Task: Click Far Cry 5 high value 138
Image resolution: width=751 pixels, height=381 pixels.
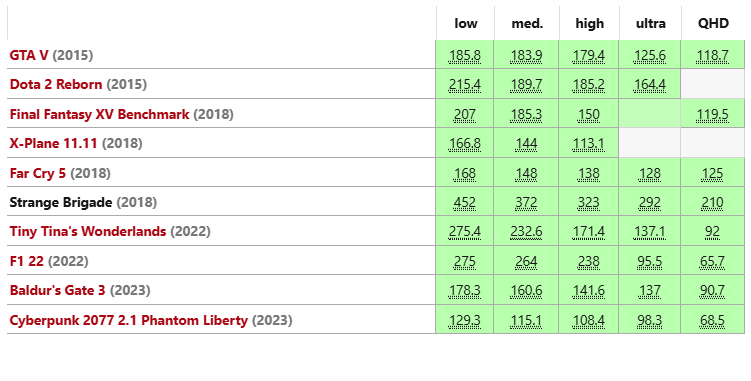Action: (589, 173)
